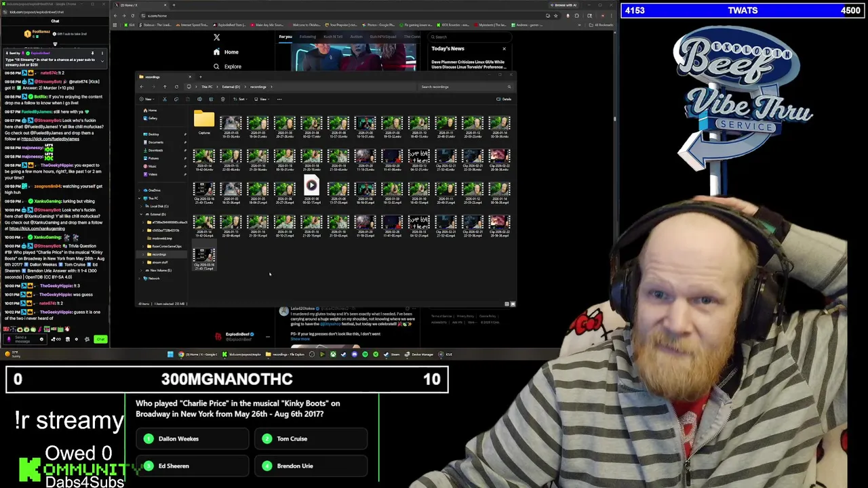Dismiss the Today's News panel on X
The height and width of the screenshot is (488, 868).
(x=504, y=48)
